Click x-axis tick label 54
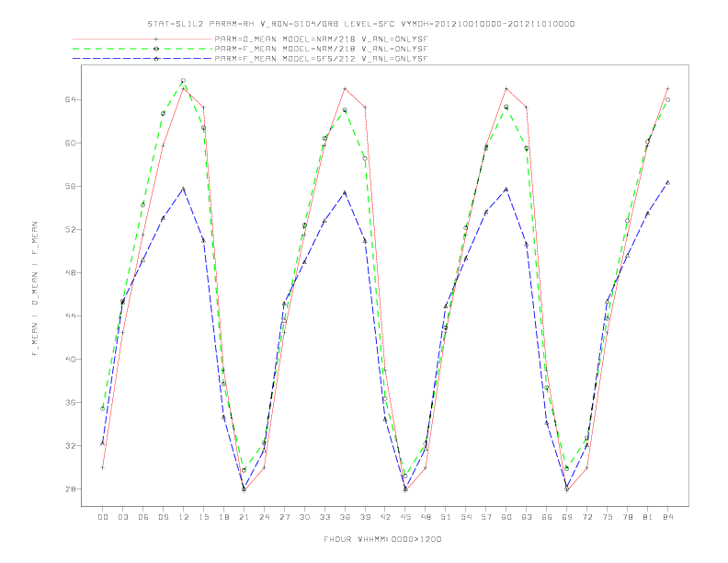This screenshot has width=728, height=563. 466,517
